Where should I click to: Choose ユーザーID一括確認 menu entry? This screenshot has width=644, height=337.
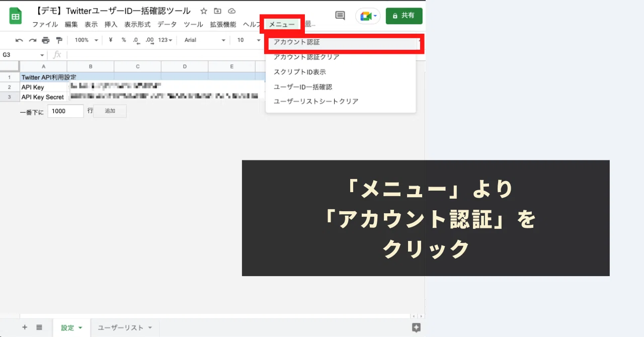click(x=341, y=87)
